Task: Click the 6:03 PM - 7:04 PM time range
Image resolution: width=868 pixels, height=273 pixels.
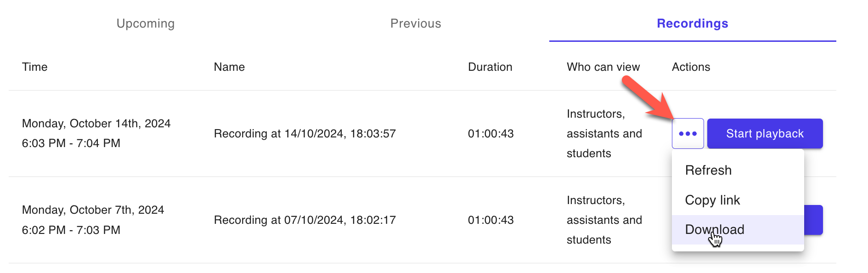Action: (x=71, y=143)
